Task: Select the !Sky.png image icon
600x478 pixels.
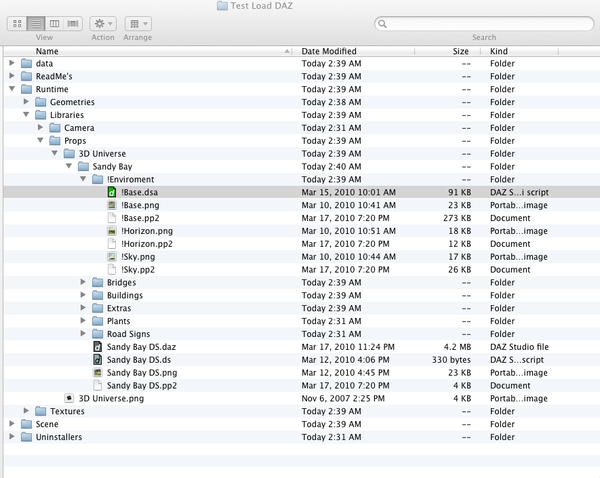Action: click(112, 256)
